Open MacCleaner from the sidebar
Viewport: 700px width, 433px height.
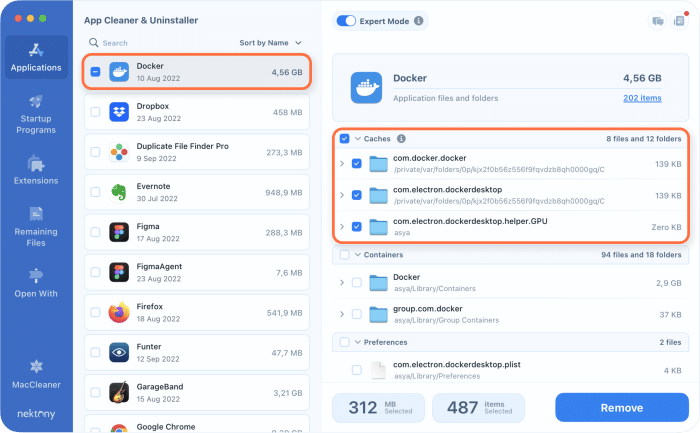[36, 374]
